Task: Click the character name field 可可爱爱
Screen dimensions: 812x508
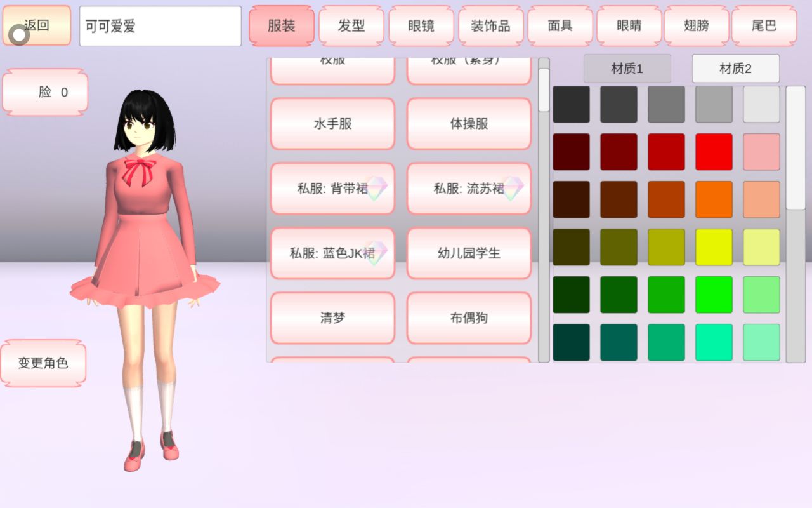Action: [x=160, y=26]
